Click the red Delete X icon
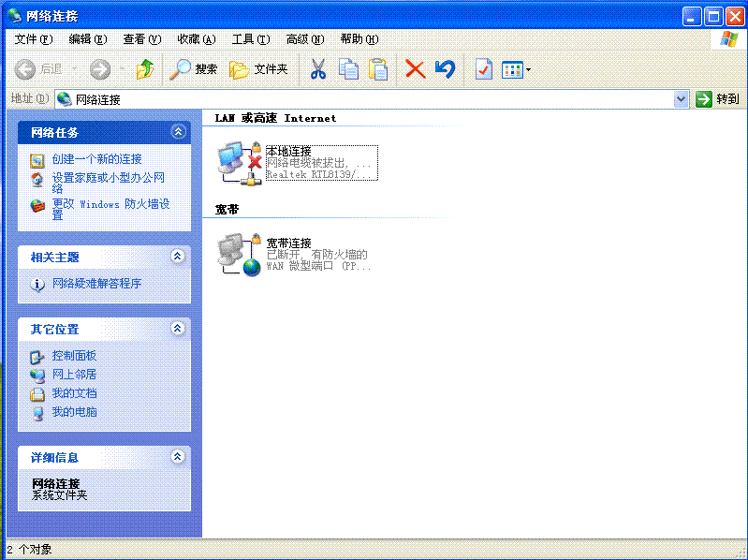Screen dimensions: 748x560 [x=415, y=69]
